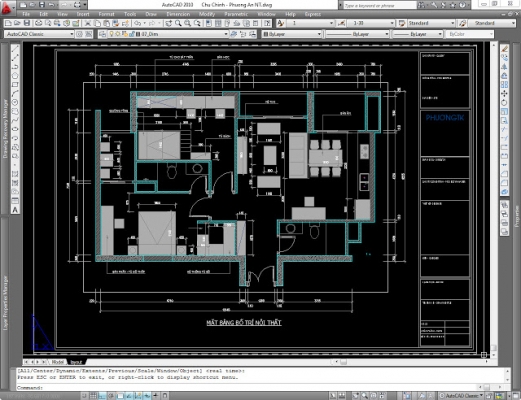Toggle Ortho Mode in the status bar
Viewport: 521px width, 400px height.
(x=103, y=396)
